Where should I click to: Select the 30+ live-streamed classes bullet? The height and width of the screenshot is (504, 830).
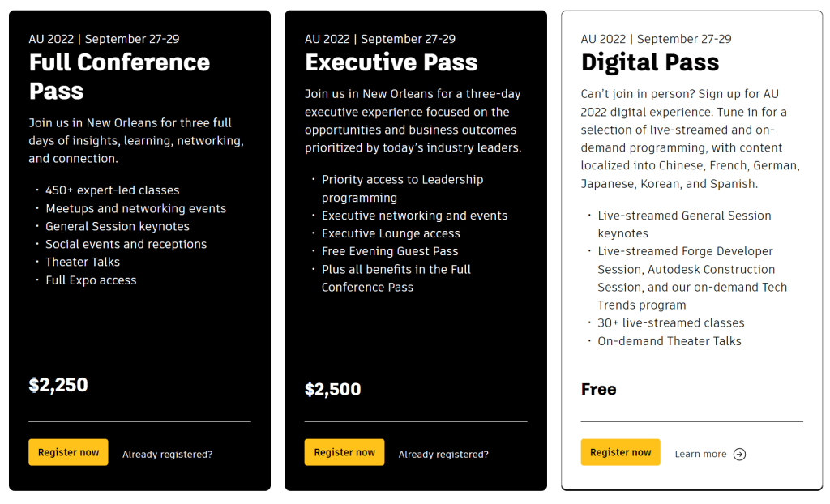pyautogui.click(x=670, y=322)
